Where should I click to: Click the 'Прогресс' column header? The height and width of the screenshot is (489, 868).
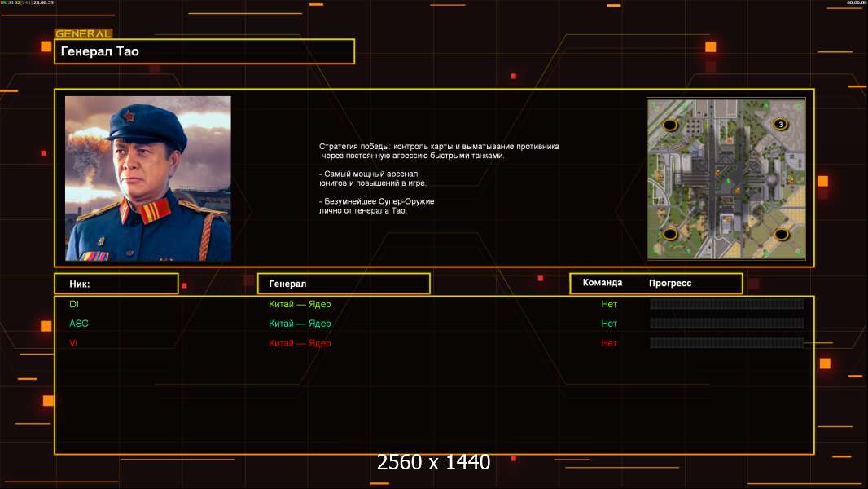pos(670,283)
